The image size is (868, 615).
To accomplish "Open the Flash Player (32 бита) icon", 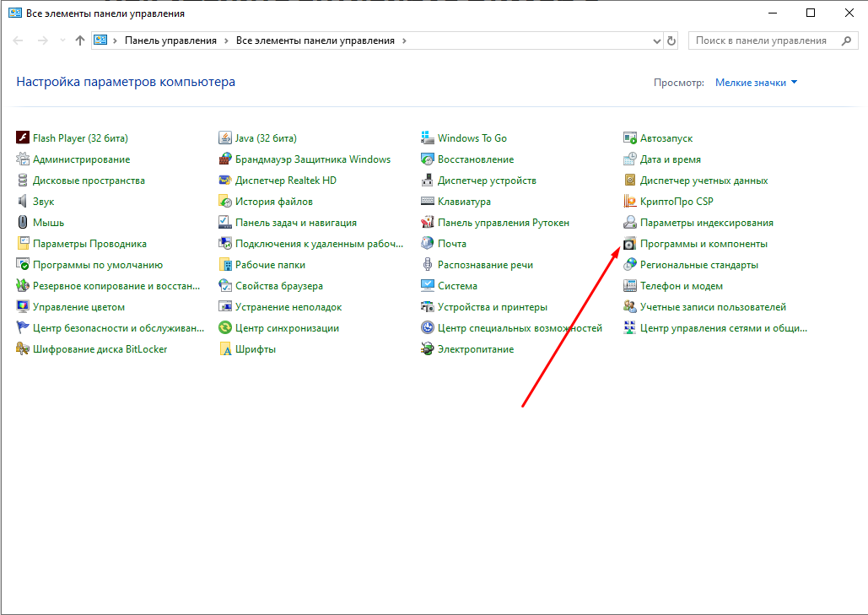I will 23,138.
